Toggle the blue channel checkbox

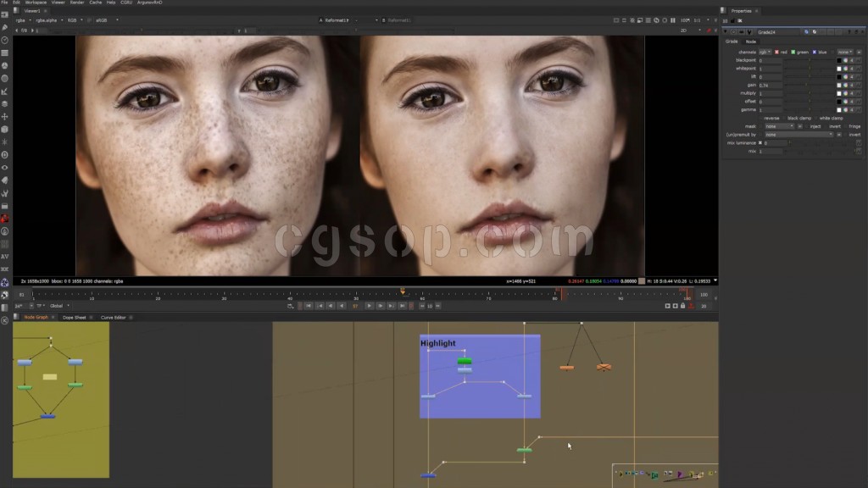click(815, 53)
